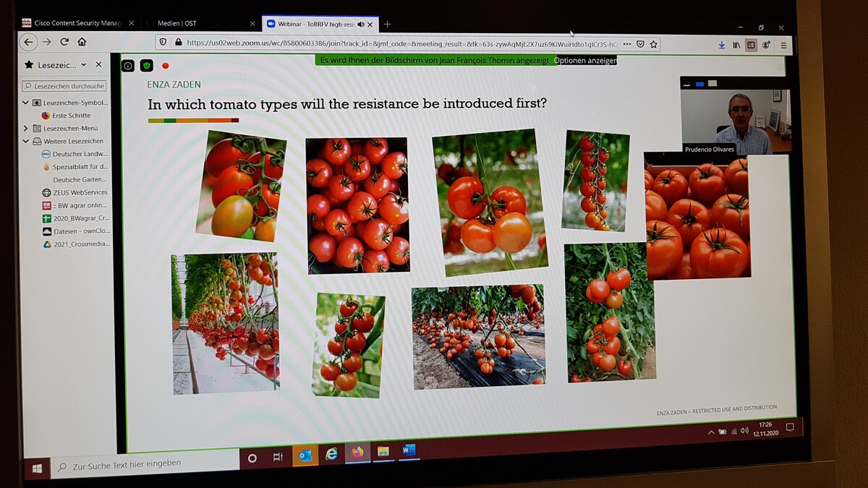Bookmark this page with the star

pos(653,44)
